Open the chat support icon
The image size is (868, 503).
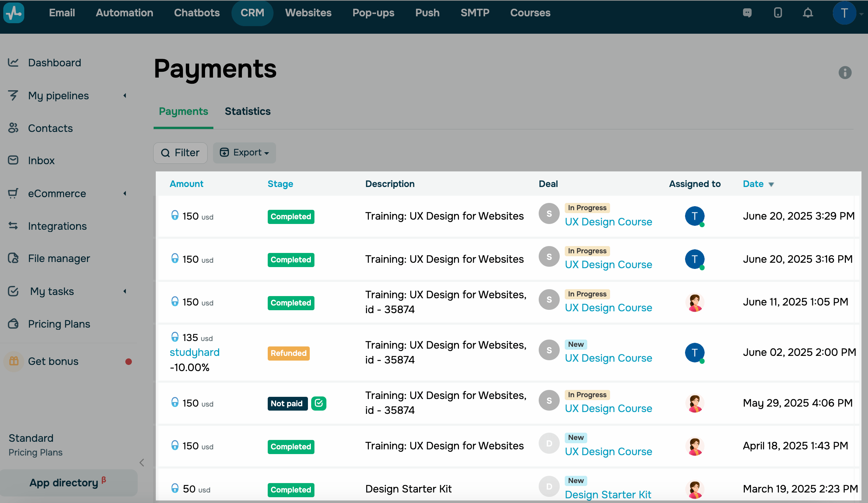pyautogui.click(x=747, y=13)
